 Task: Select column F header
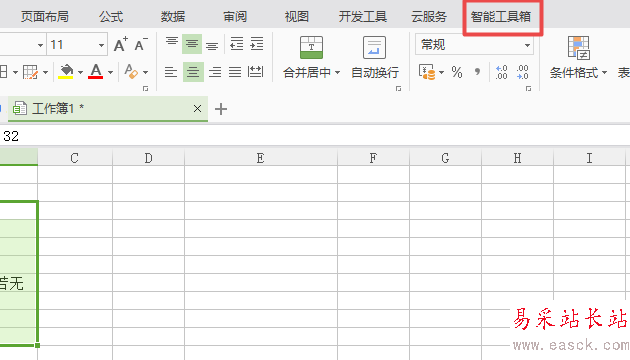(x=373, y=158)
